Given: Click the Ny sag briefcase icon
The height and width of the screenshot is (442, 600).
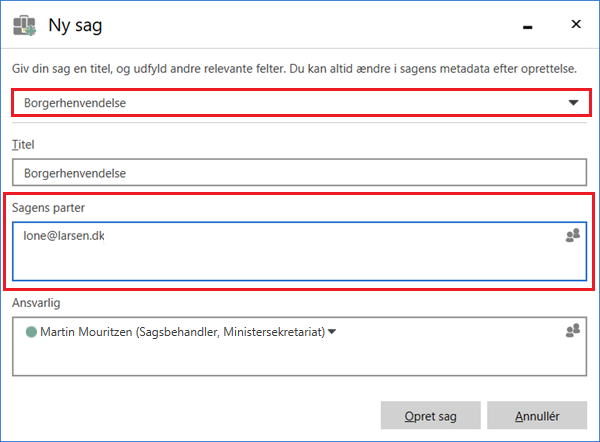Looking at the screenshot, I should 24,26.
